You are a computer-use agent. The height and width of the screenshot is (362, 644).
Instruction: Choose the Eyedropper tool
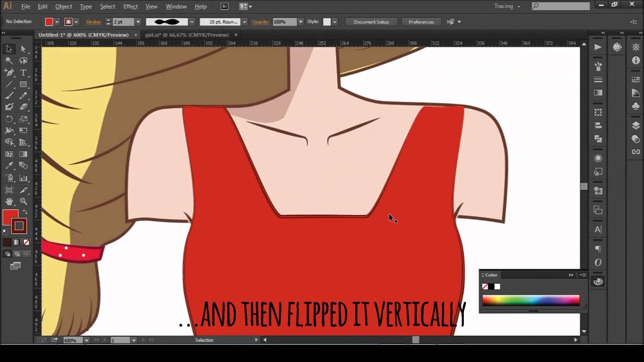point(9,166)
